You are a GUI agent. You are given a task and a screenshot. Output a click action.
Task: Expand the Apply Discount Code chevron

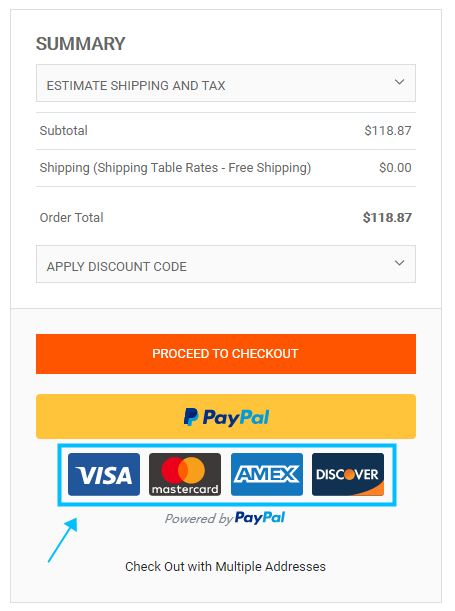coord(399,263)
